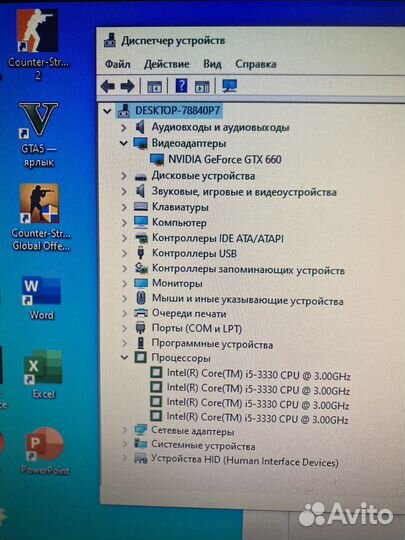The height and width of the screenshot is (540, 405).
Task: Select the Системные устройства label
Action: click(x=203, y=446)
